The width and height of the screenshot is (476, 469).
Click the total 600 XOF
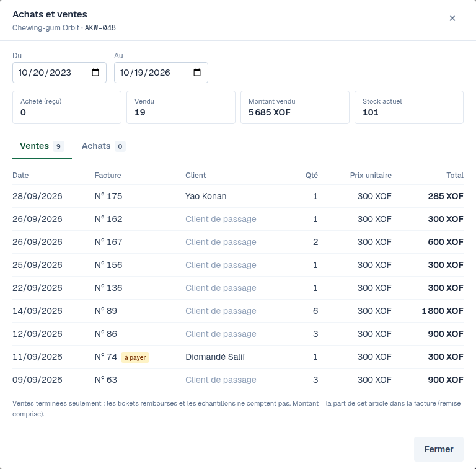[x=446, y=242]
